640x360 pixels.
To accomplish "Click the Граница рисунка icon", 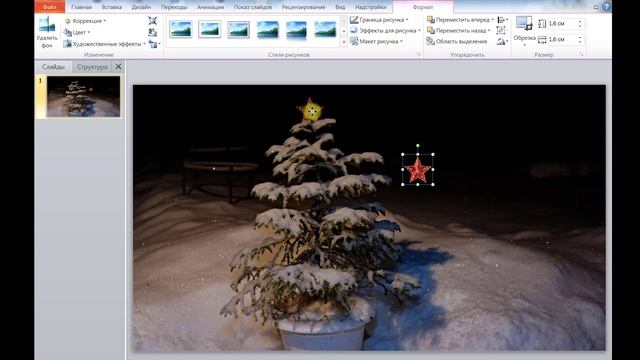I will click(x=354, y=20).
